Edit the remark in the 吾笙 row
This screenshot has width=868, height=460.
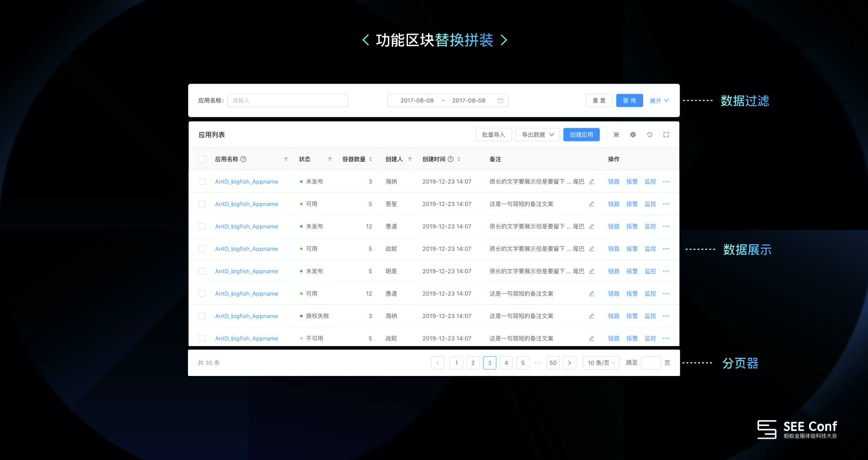[592, 204]
